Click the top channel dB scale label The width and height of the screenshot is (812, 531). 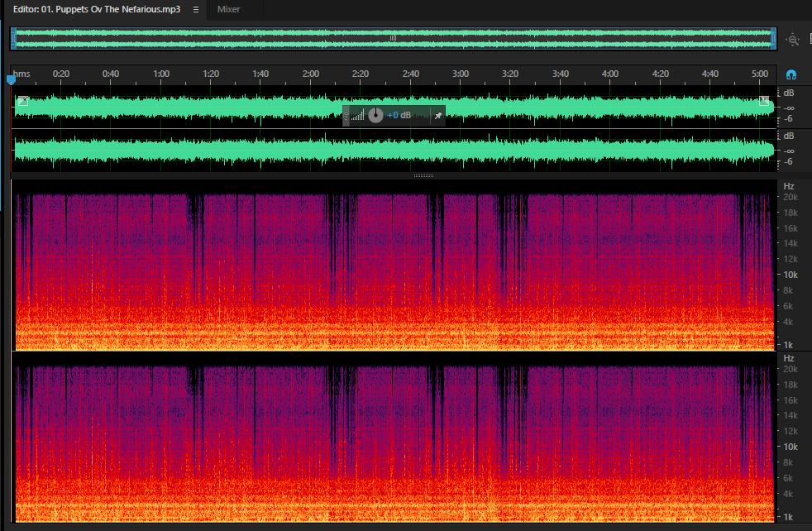click(x=789, y=93)
